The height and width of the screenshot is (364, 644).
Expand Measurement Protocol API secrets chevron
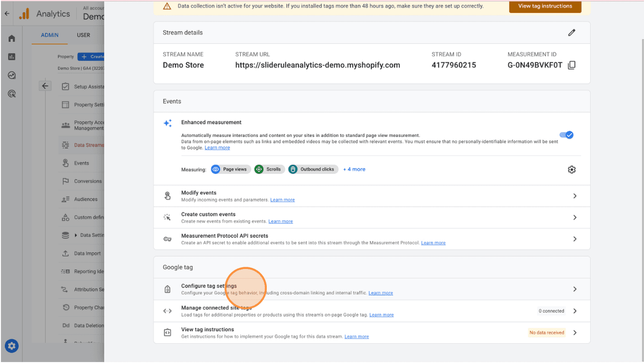pyautogui.click(x=575, y=239)
